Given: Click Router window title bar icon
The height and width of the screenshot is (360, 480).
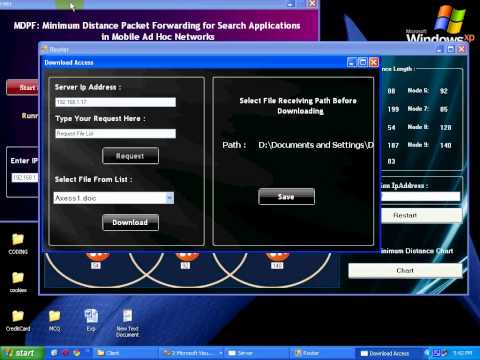Looking at the screenshot, I should [44, 49].
